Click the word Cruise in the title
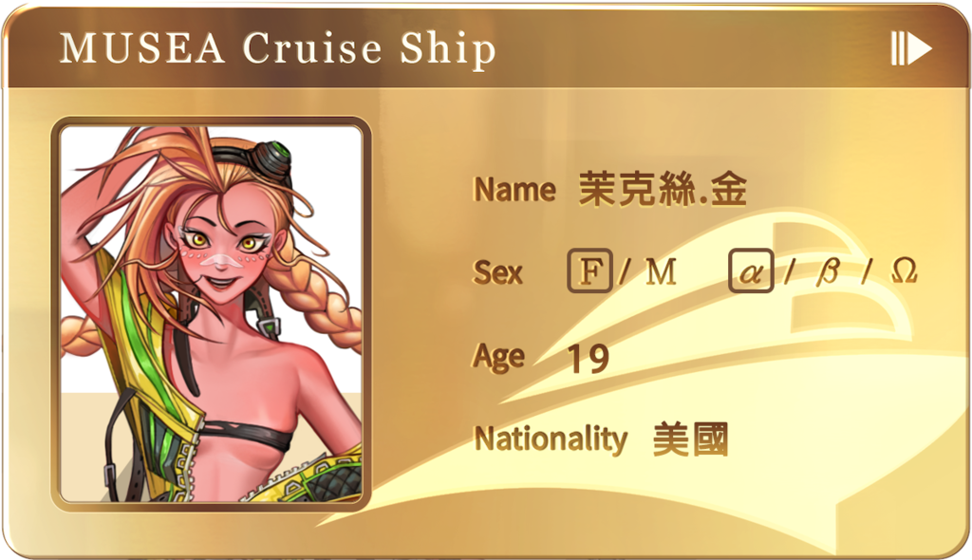 click(311, 48)
